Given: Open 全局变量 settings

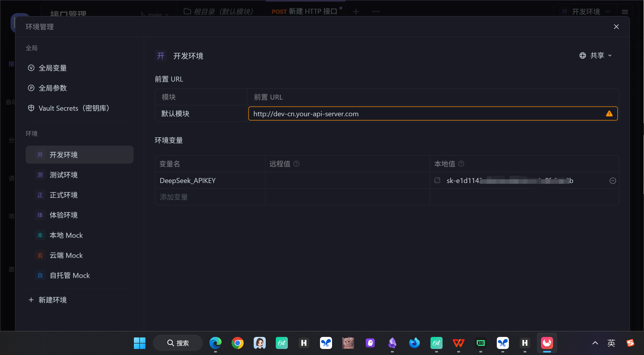Looking at the screenshot, I should [52, 68].
